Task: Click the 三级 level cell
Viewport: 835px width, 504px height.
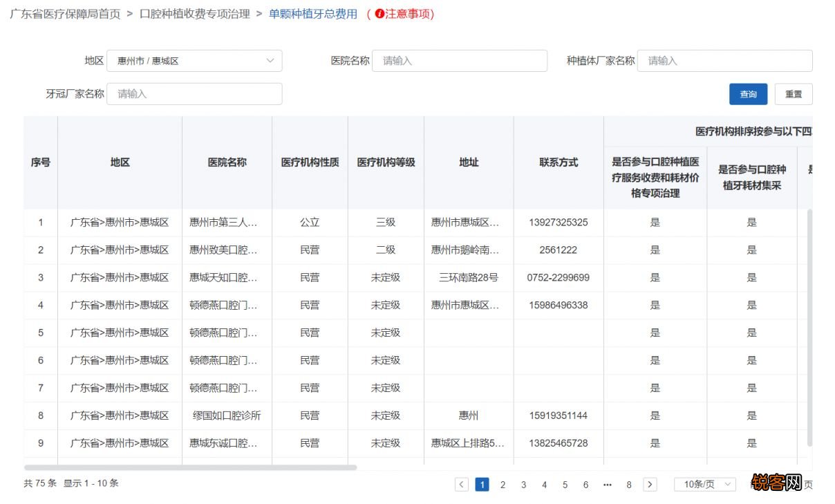Action: 386,223
